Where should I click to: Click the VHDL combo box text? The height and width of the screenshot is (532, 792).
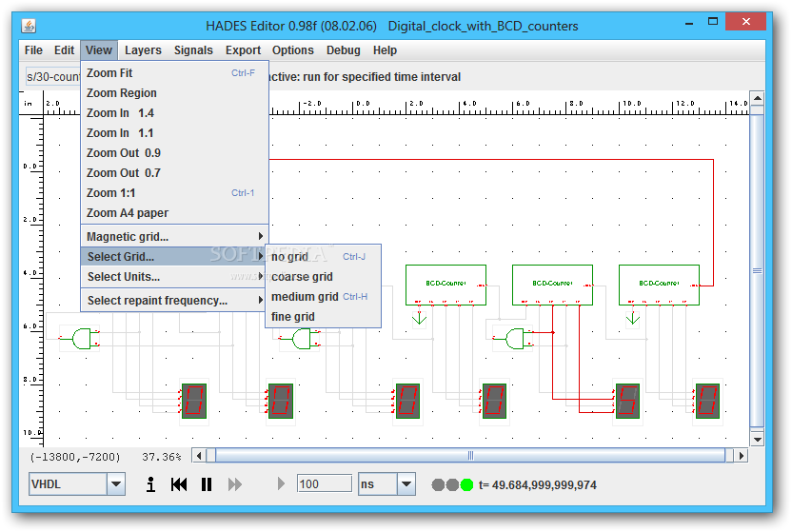tap(68, 484)
